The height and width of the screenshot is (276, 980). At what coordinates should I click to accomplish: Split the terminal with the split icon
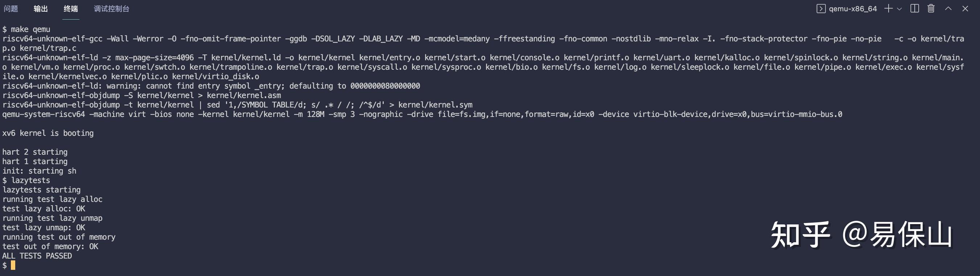point(915,9)
